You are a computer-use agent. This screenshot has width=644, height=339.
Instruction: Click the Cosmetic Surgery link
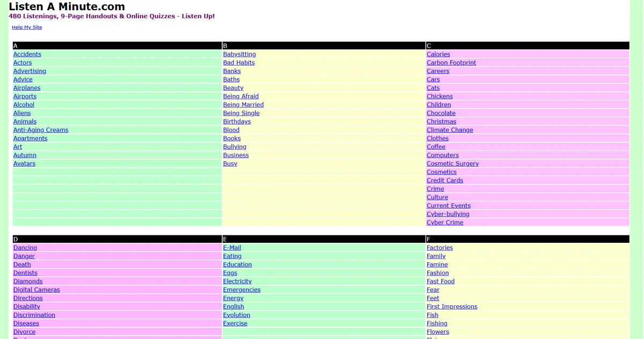(452, 164)
